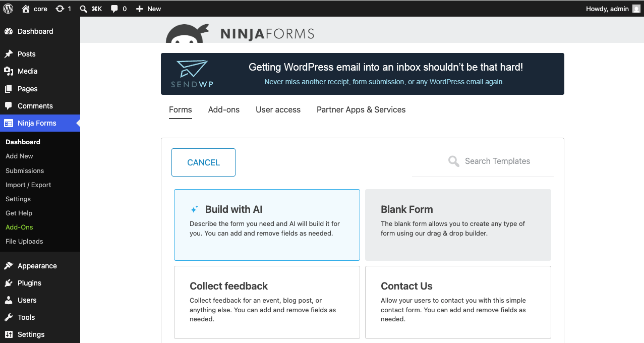Click the Settings sliders icon
The width and height of the screenshot is (644, 343).
pyautogui.click(x=9, y=334)
